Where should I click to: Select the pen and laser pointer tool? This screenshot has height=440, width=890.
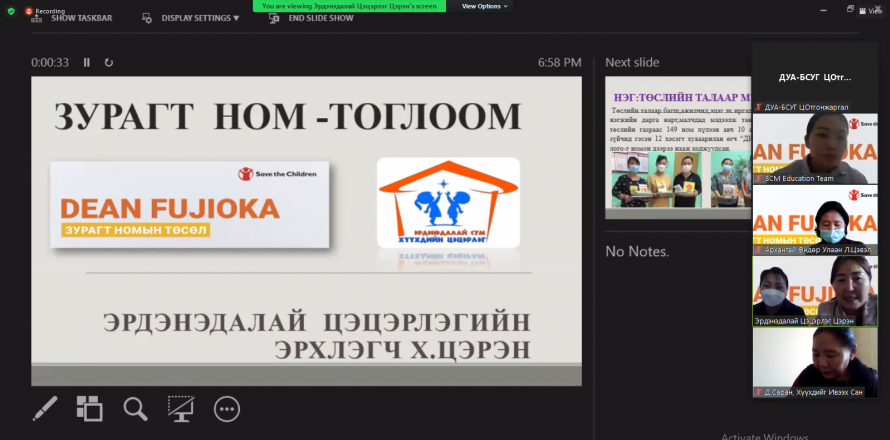click(x=45, y=408)
